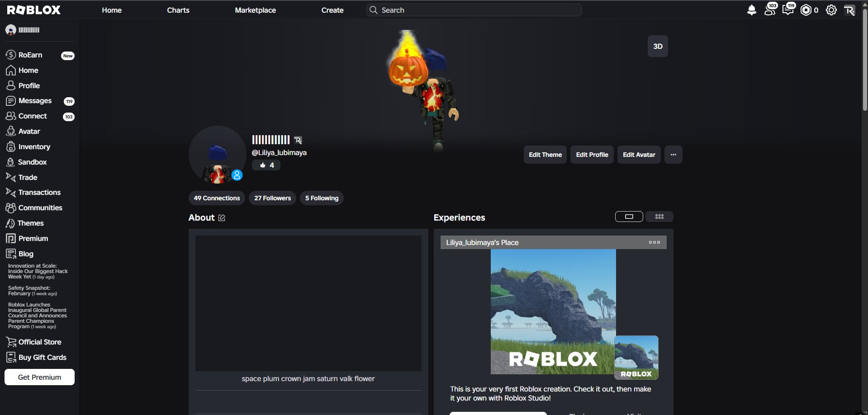The width and height of the screenshot is (868, 415).
Task: Toggle the 3D avatar view
Action: pyautogui.click(x=658, y=46)
